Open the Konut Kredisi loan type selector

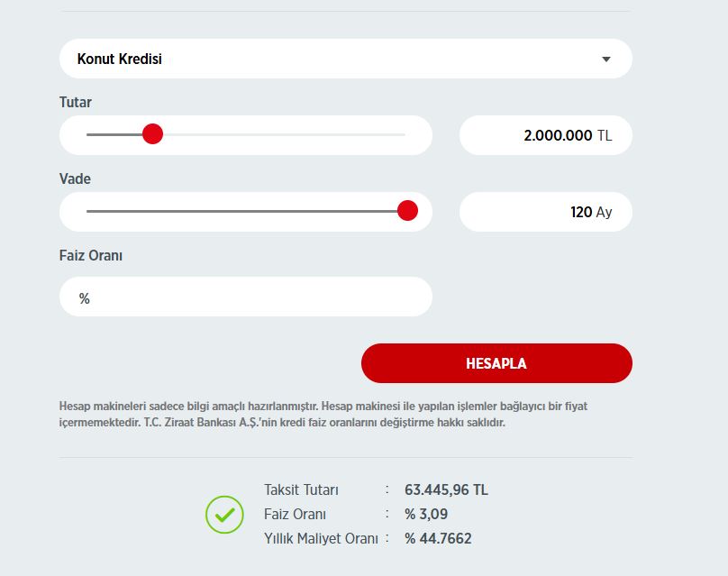pos(345,59)
